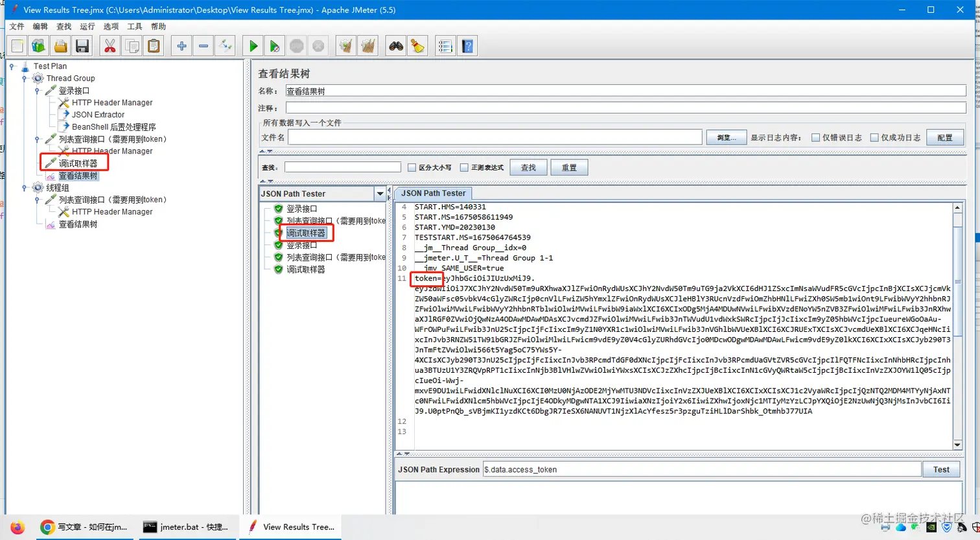Viewport: 980px width, 540px height.
Task: Open Search with the binoculars icon
Action: tap(396, 46)
